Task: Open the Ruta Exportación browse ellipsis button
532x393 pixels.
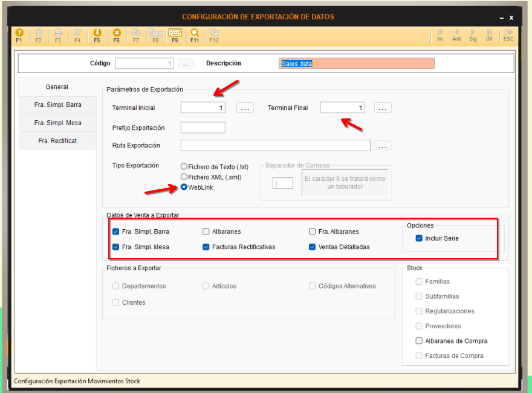Action: tap(383, 146)
